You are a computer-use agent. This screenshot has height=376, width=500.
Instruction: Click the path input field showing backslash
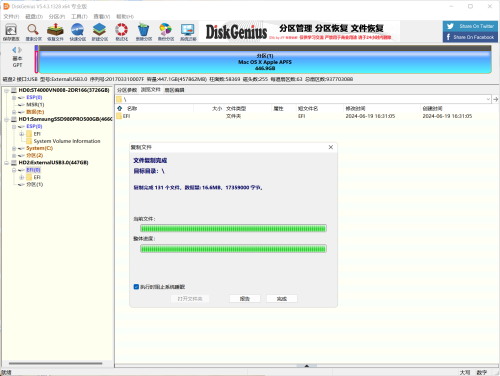[303, 99]
